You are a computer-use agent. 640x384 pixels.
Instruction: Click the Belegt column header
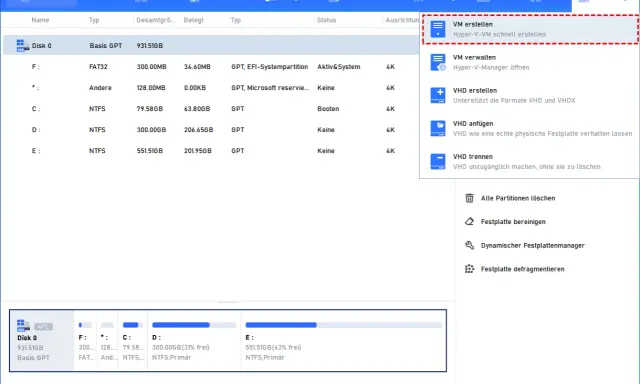point(193,20)
